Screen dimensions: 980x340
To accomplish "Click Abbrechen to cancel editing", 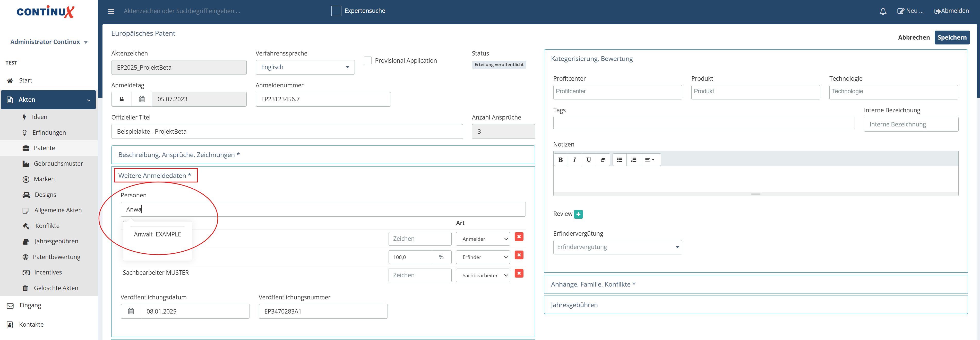I will pos(913,37).
